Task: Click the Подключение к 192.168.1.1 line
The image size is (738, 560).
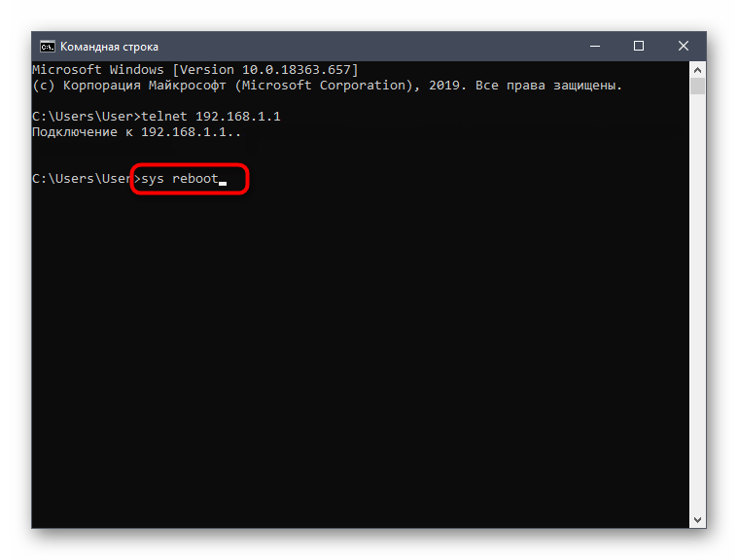Action: [136, 132]
